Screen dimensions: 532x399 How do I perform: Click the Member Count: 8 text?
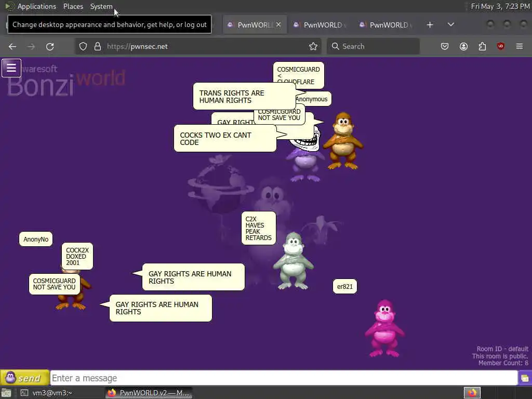click(503, 363)
